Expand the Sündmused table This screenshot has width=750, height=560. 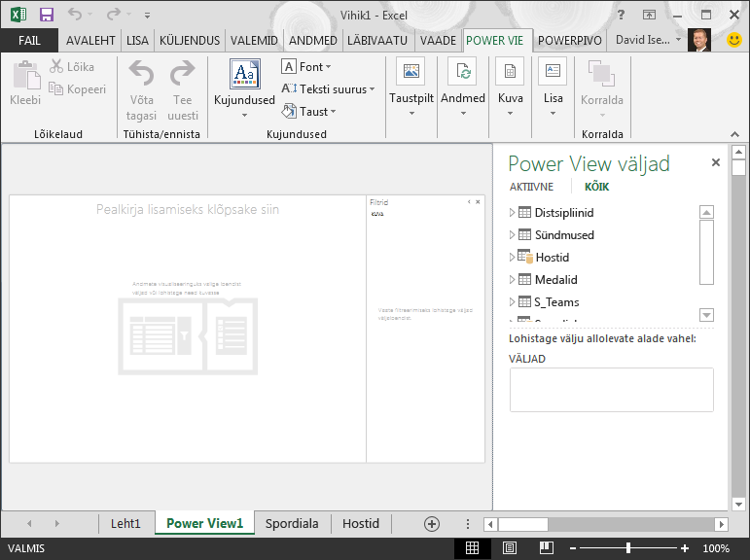click(512, 235)
